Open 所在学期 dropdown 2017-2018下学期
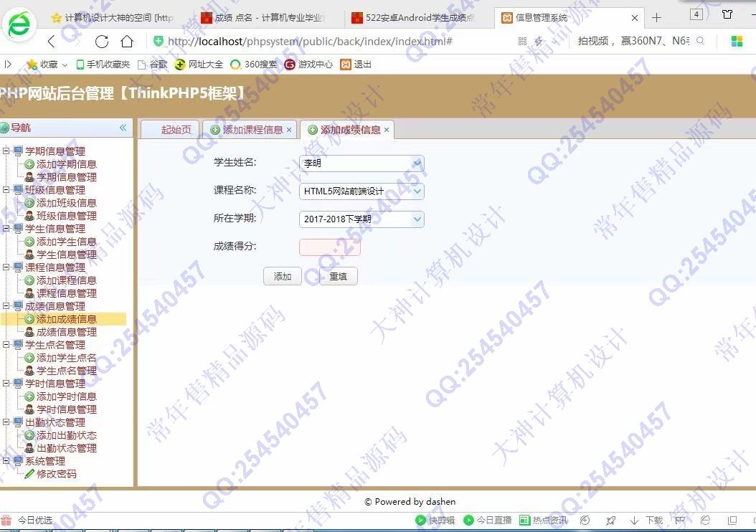756x532 pixels. tap(362, 219)
